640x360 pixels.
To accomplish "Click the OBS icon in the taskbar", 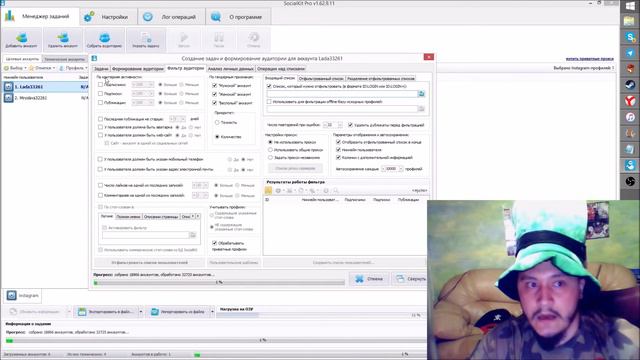I will pyautogui.click(x=630, y=181).
